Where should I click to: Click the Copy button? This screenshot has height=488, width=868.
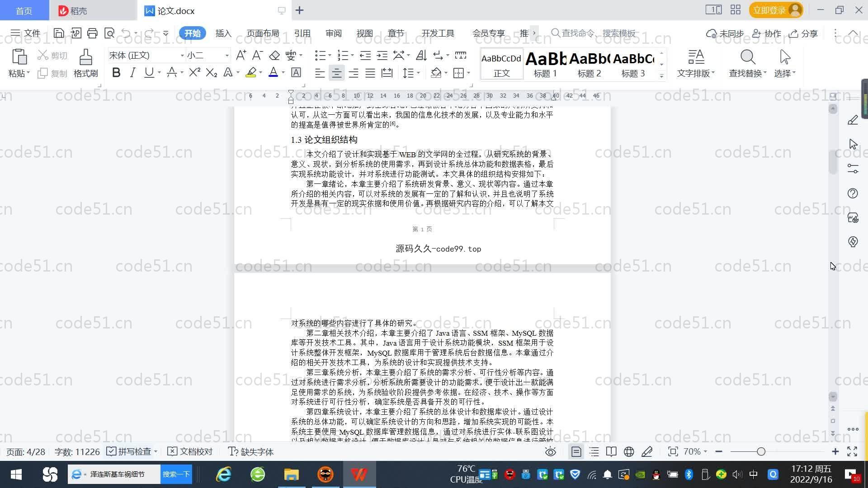52,73
